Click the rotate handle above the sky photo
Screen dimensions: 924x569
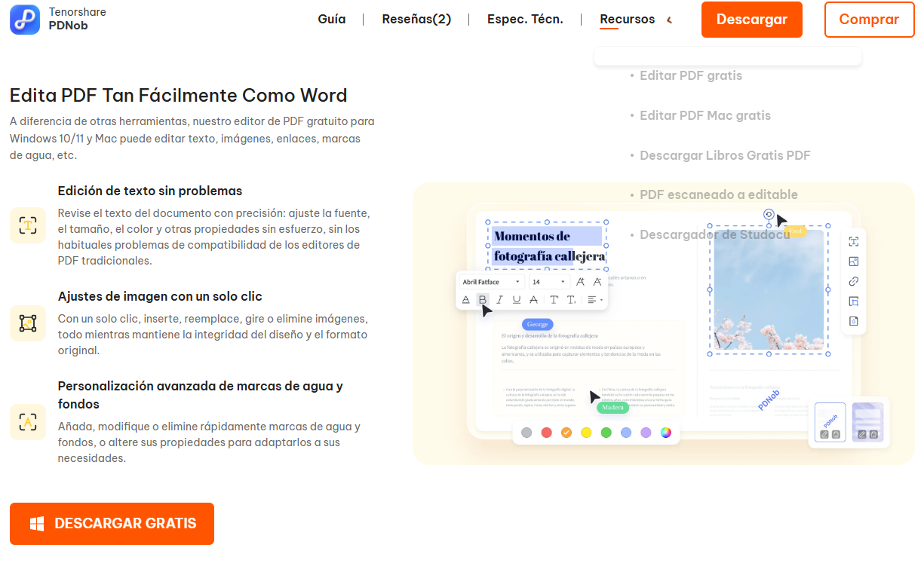pos(768,214)
